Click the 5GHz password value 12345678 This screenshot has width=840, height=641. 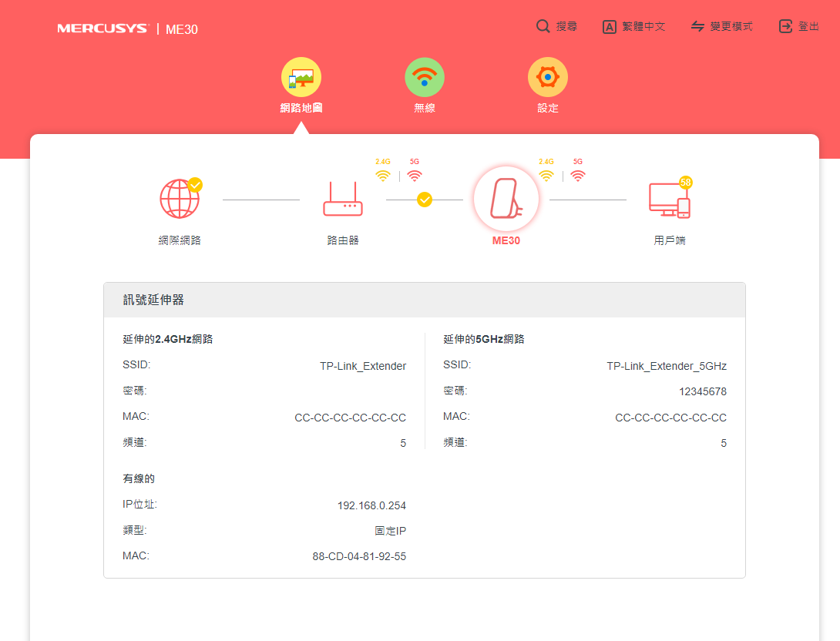pyautogui.click(x=703, y=391)
